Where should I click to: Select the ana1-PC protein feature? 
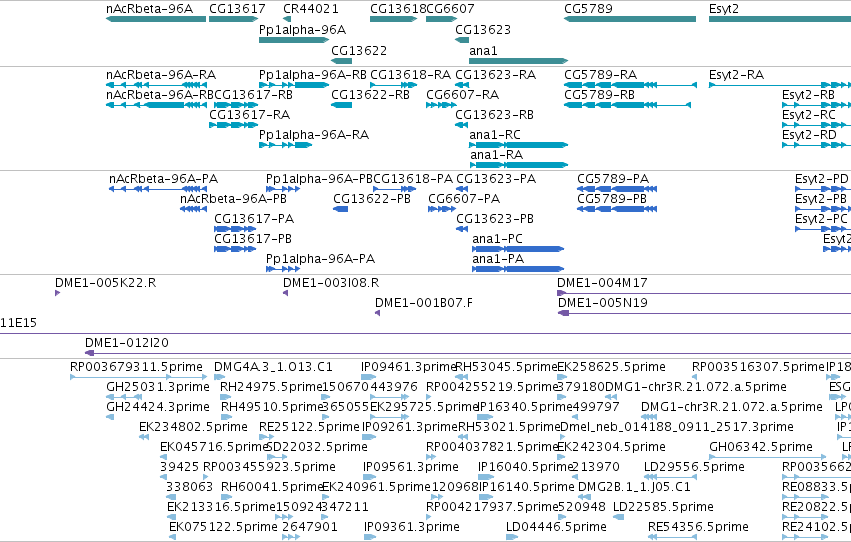[x=518, y=249]
